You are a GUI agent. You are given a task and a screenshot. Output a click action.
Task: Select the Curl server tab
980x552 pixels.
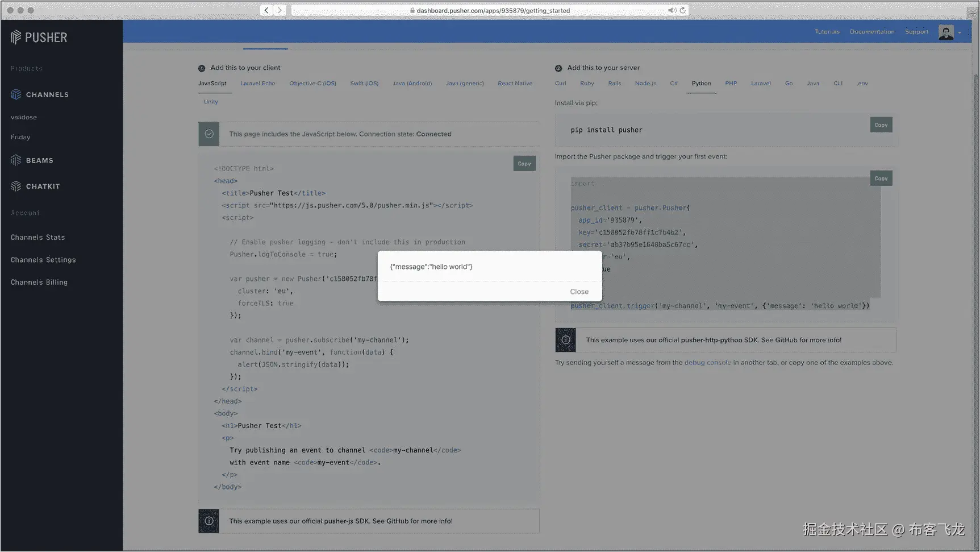pos(561,84)
